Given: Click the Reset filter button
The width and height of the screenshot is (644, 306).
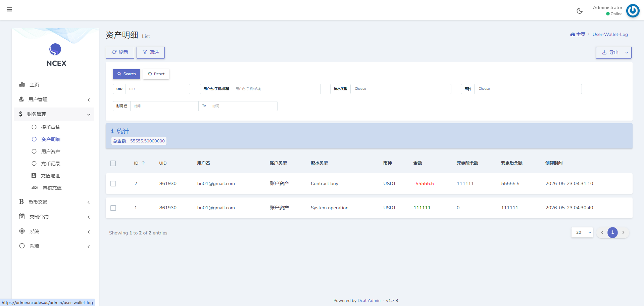Looking at the screenshot, I should point(156,74).
